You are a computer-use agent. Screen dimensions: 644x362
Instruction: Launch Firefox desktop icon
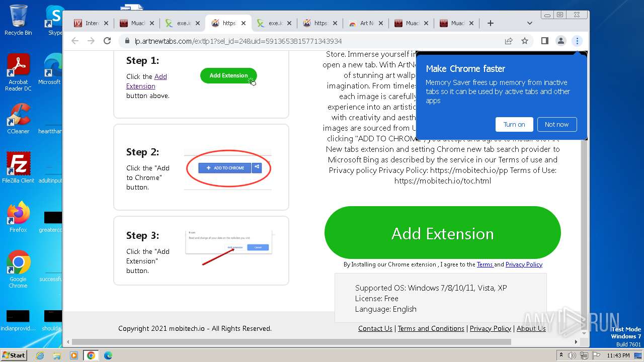point(18,217)
